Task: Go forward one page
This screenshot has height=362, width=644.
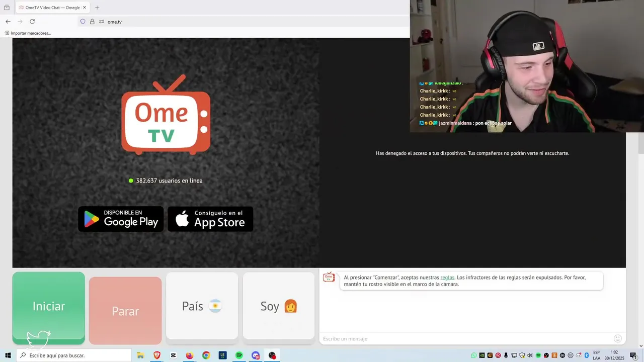Action: click(x=20, y=22)
